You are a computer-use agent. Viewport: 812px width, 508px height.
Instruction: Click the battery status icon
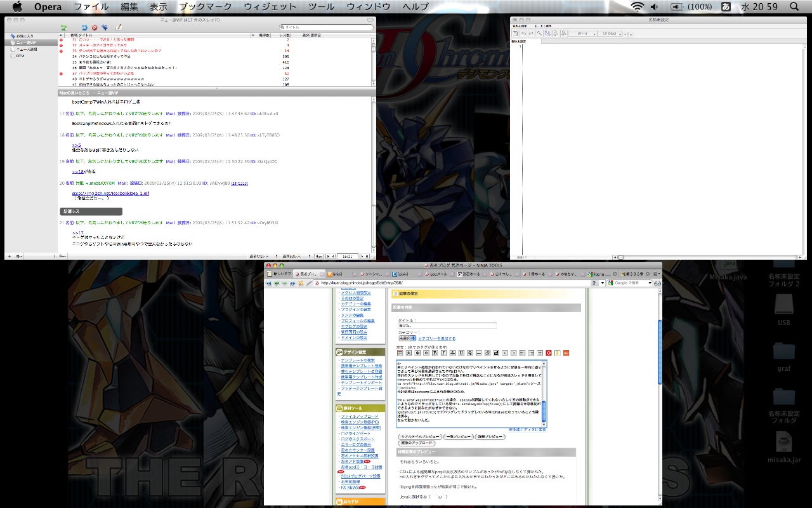point(678,7)
